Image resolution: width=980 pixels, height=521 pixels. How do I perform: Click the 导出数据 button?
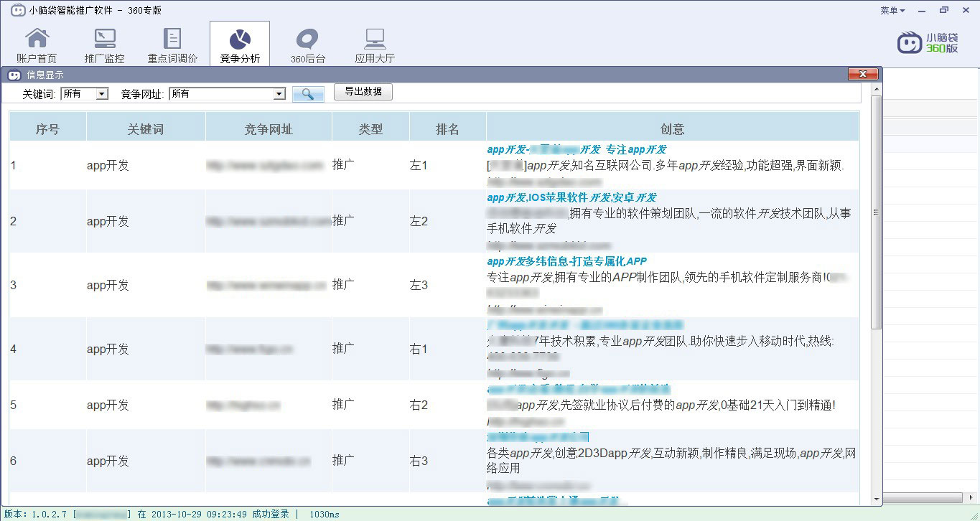(363, 92)
